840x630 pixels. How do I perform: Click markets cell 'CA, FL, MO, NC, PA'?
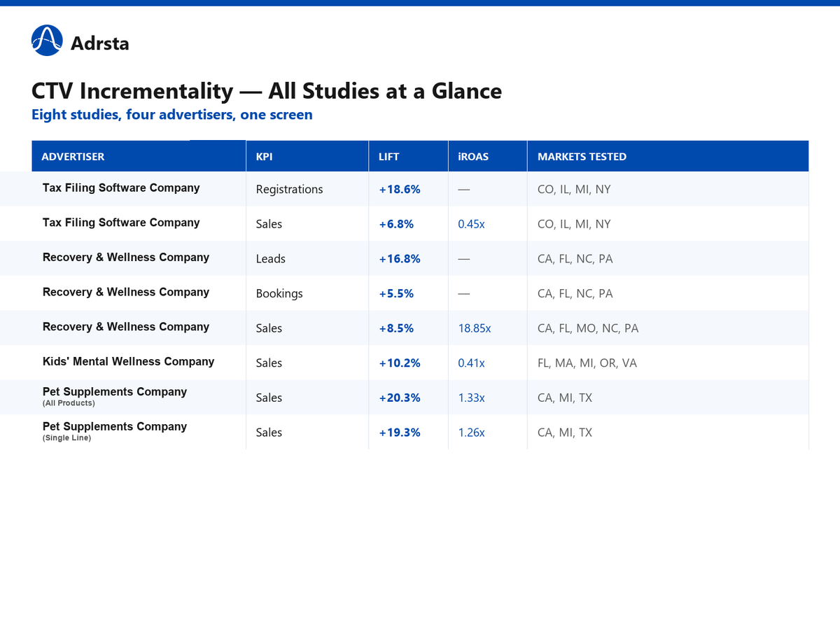tap(588, 328)
